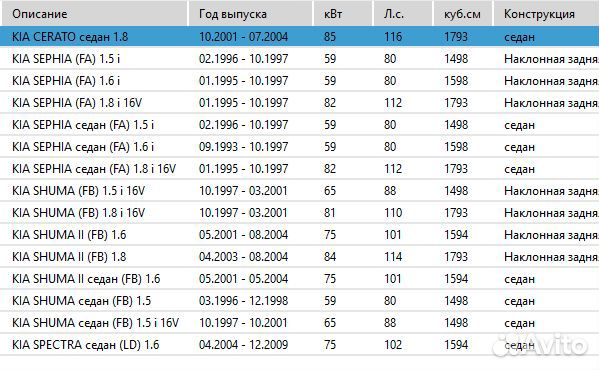Click the date range 05.2001 - 08.2004

pyautogui.click(x=243, y=235)
